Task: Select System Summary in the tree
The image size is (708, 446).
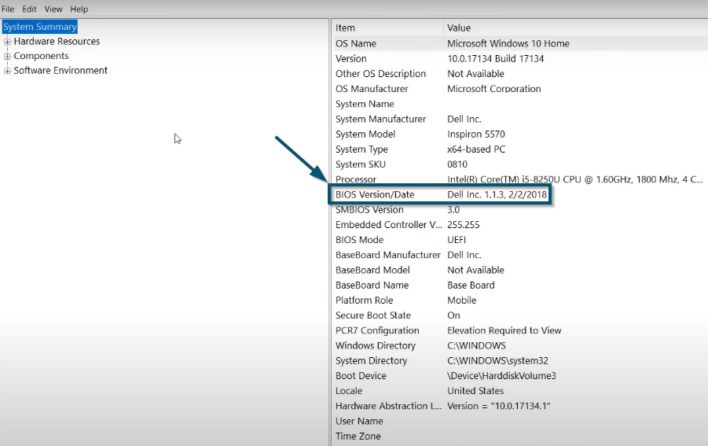Action: point(40,27)
